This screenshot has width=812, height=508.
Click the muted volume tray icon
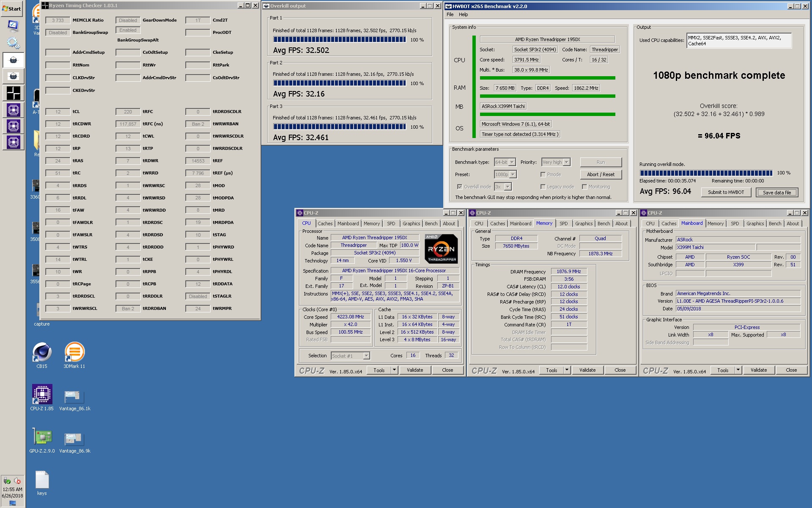[x=17, y=480]
